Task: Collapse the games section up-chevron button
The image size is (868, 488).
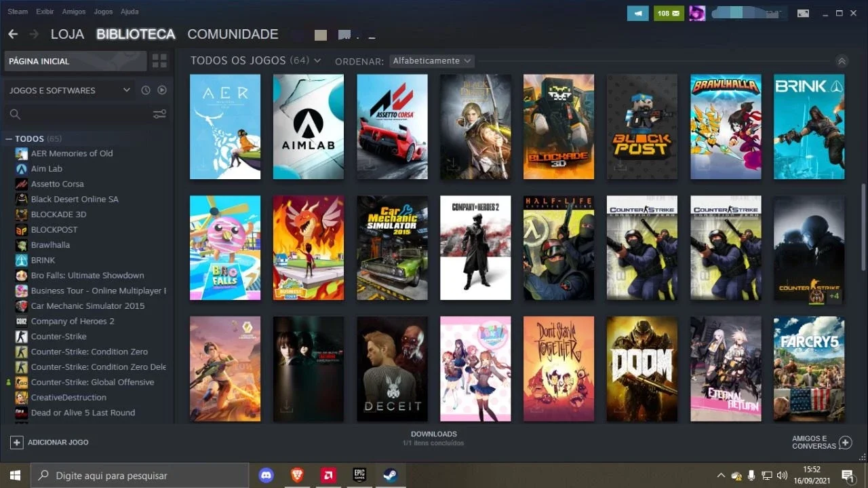Action: 842,61
